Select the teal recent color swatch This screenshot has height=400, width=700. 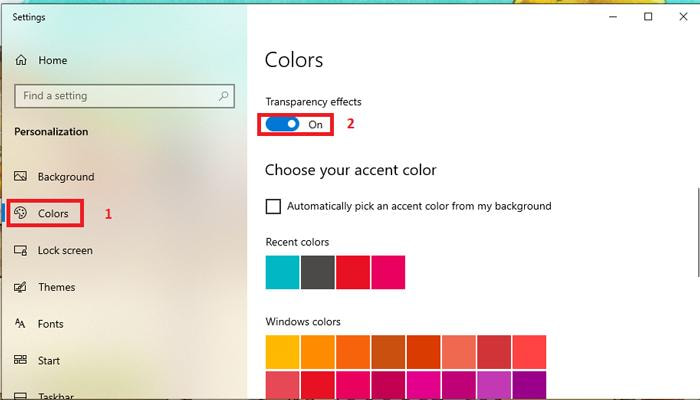(x=282, y=272)
